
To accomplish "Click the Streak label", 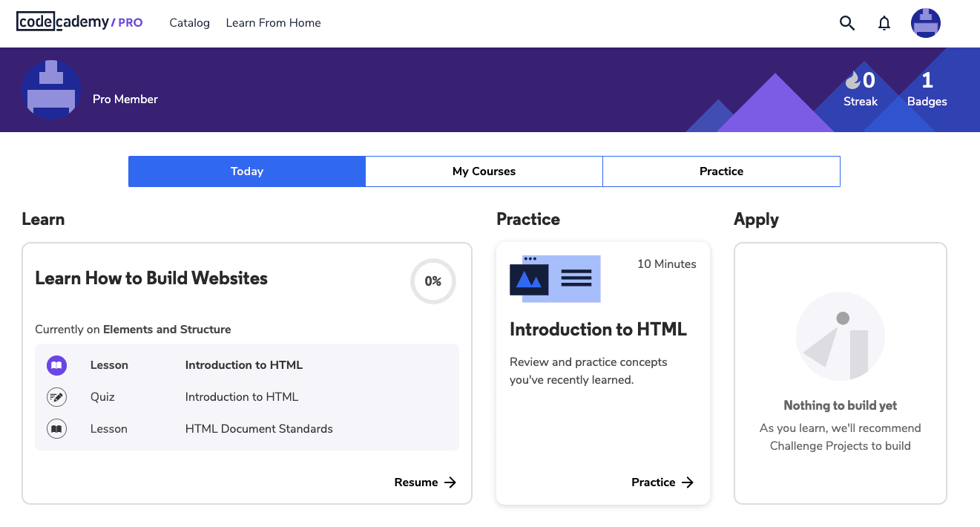I will coord(861,102).
